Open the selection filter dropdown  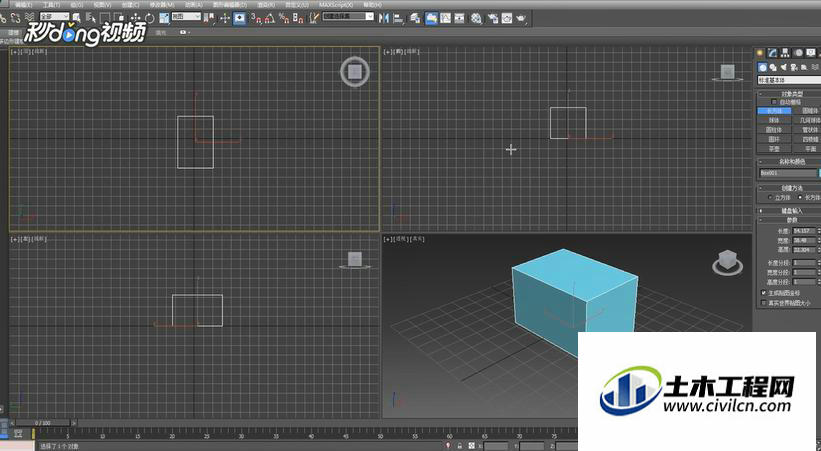coord(54,17)
